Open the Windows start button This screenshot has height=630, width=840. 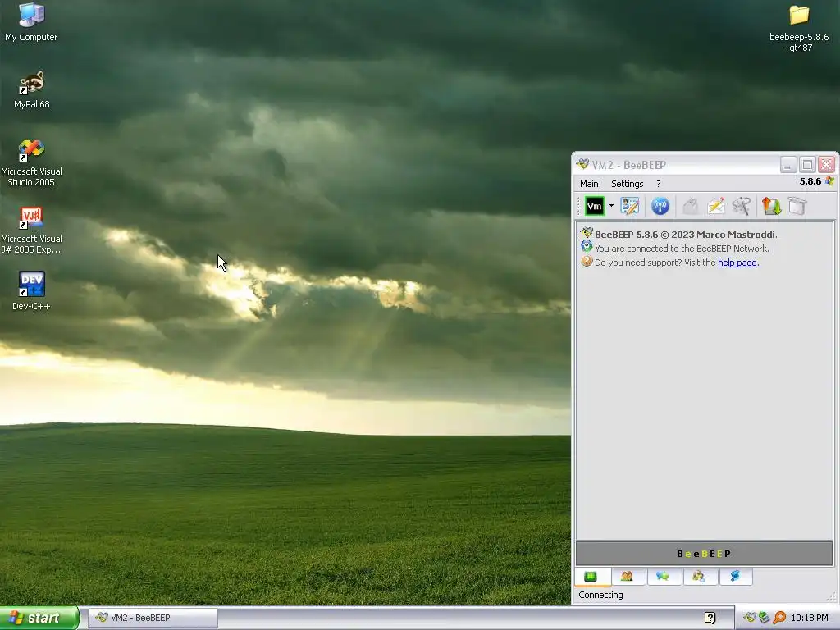coord(39,618)
